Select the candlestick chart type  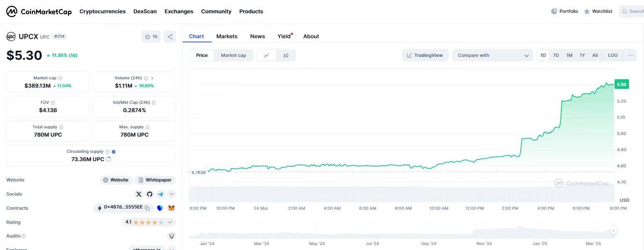(x=286, y=55)
